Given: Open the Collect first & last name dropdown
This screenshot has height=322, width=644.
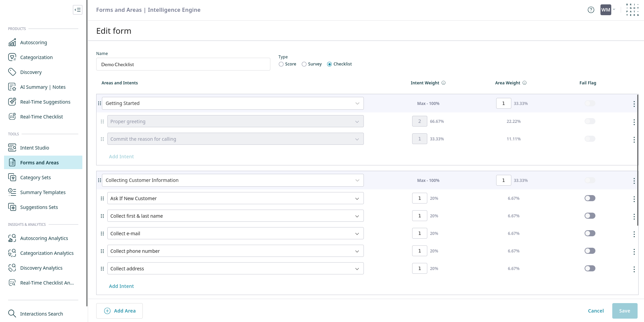Looking at the screenshot, I should (x=357, y=216).
